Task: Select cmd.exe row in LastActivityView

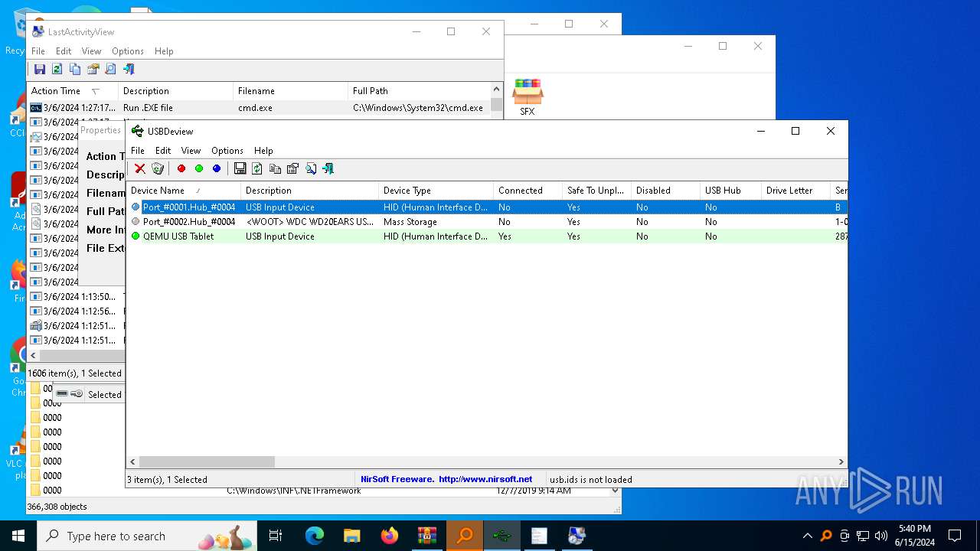Action: point(259,108)
